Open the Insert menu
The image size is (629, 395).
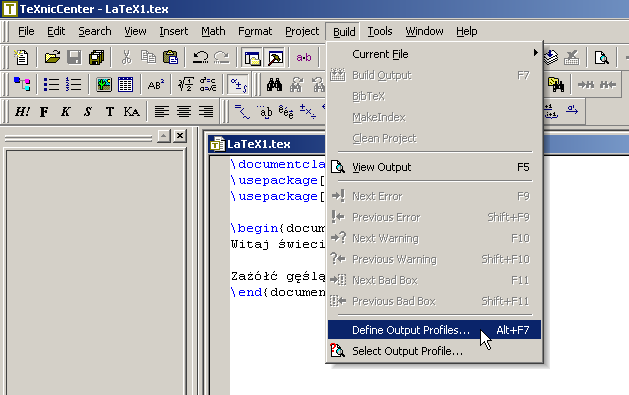tap(173, 31)
